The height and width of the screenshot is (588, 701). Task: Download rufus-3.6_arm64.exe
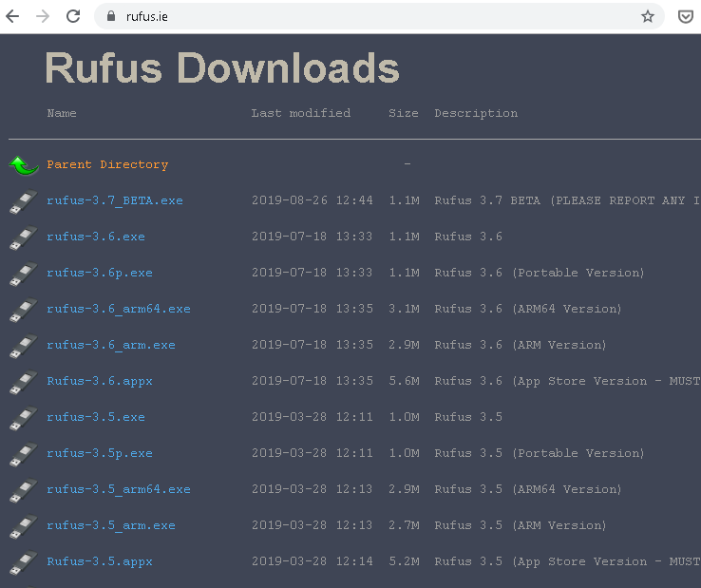(x=119, y=309)
